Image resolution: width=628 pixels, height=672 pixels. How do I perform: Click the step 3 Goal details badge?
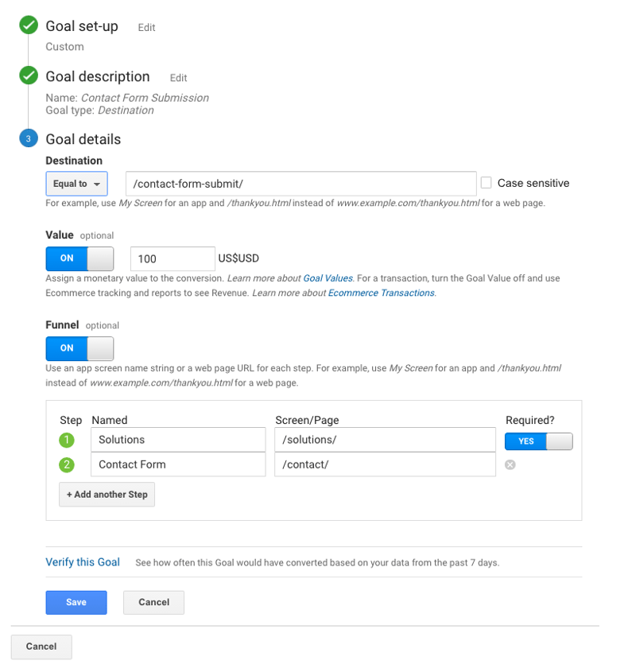pos(28,138)
